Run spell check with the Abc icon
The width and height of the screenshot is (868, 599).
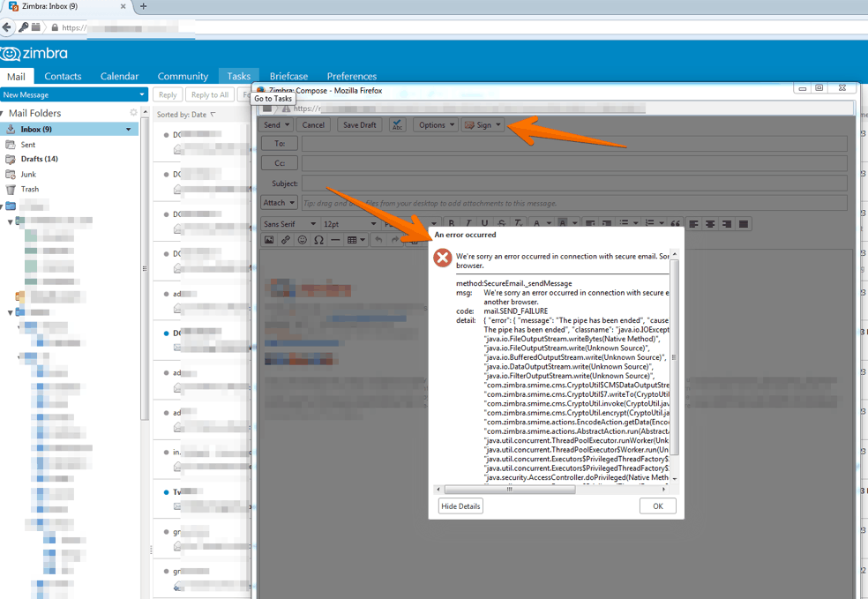pos(397,124)
